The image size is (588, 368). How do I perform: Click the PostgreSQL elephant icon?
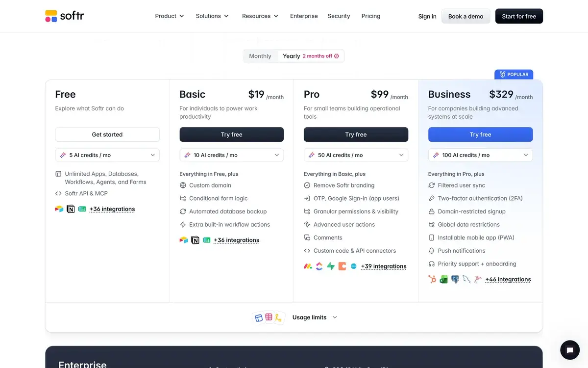tap(455, 279)
